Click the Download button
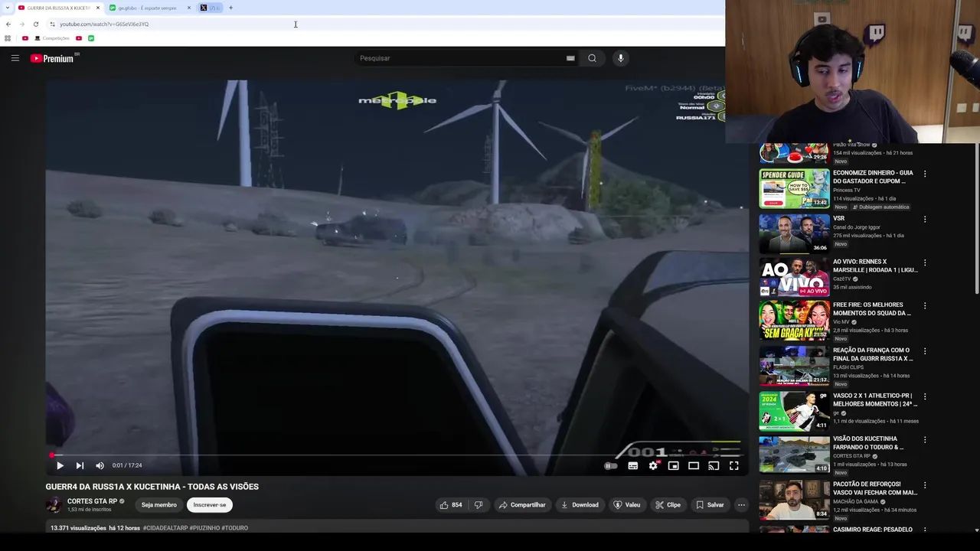This screenshot has height=551, width=980. point(580,505)
